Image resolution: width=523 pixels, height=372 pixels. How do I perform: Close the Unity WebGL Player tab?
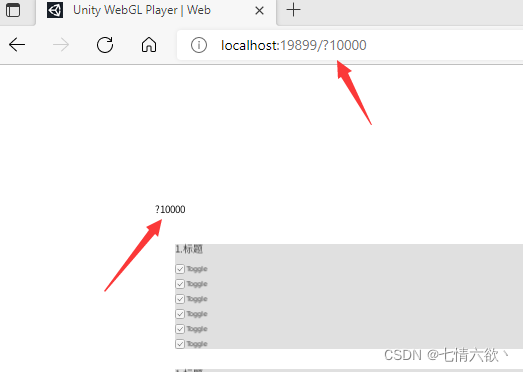[x=259, y=11]
